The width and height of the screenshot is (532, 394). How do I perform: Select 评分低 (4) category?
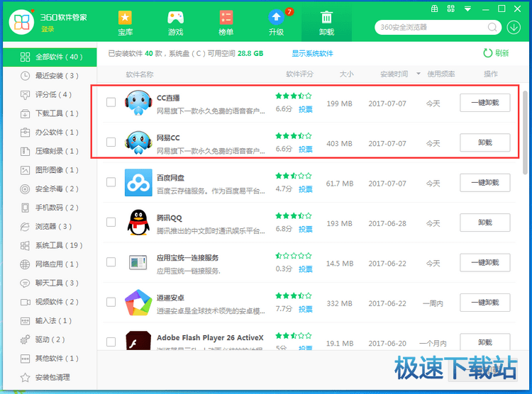(50, 94)
